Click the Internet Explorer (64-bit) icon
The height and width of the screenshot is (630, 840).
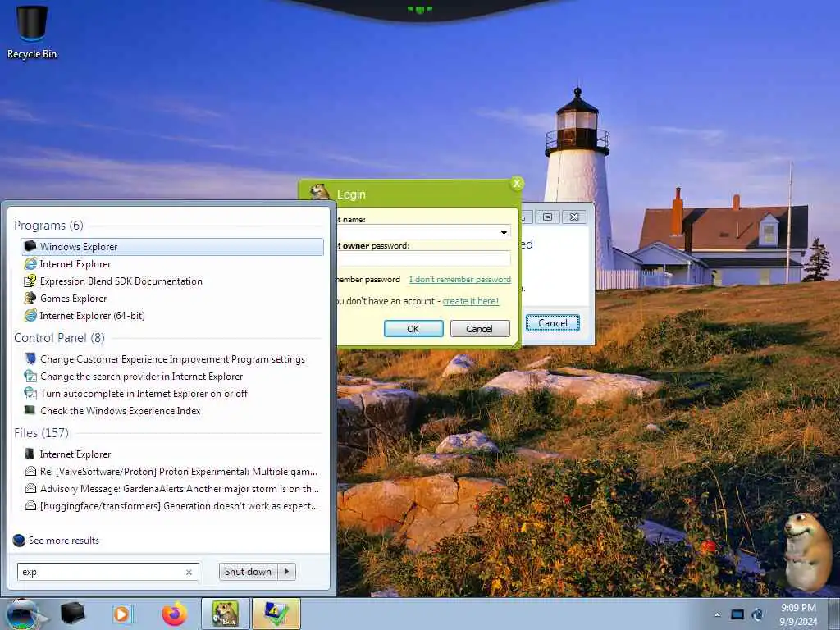30,315
